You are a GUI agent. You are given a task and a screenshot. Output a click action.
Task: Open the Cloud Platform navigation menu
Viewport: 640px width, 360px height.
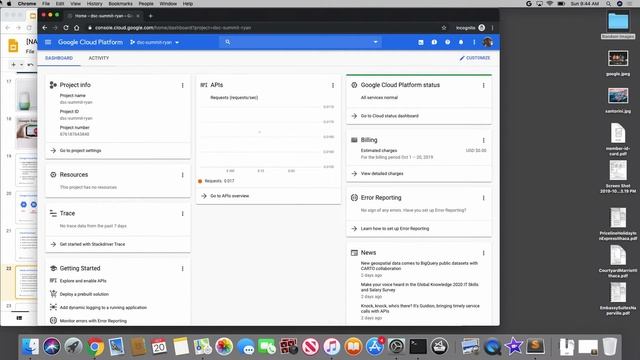pos(48,42)
